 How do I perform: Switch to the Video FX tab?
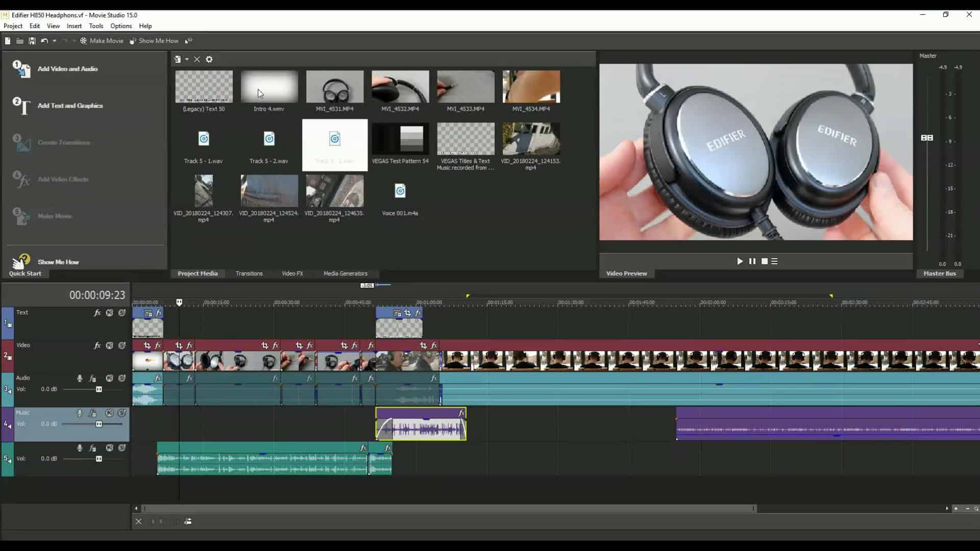(x=292, y=273)
